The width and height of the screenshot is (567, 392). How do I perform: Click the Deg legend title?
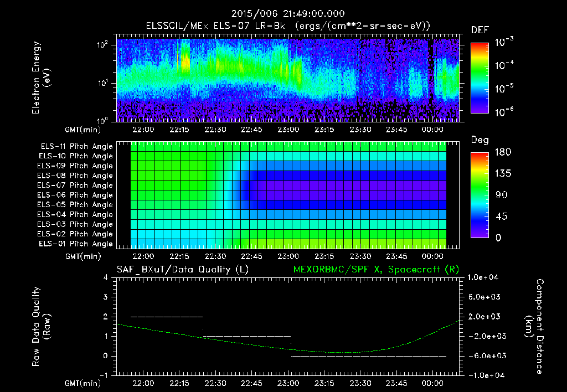pos(480,140)
